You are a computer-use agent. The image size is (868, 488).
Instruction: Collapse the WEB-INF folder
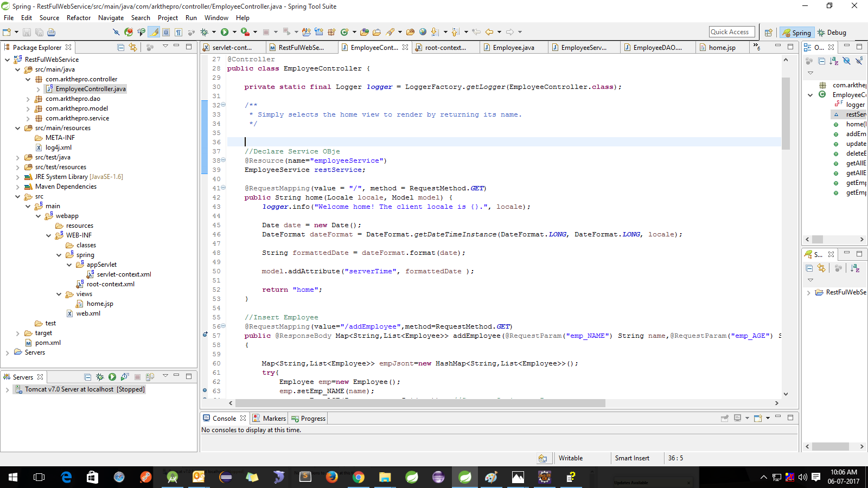(x=48, y=235)
